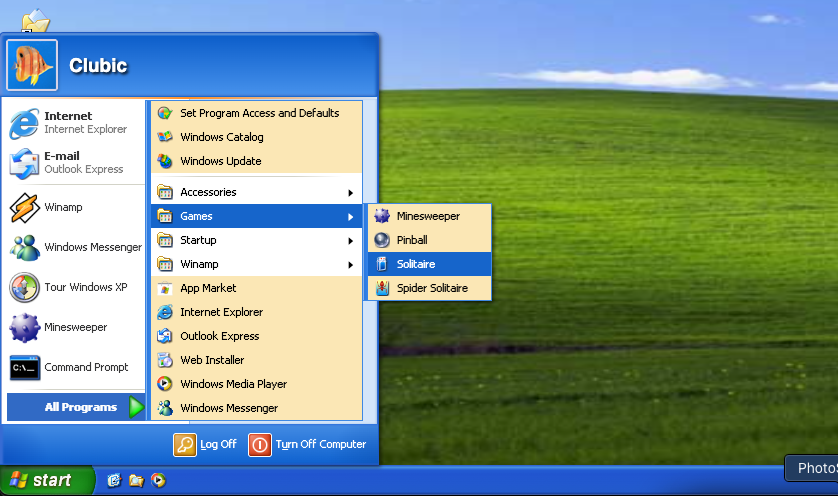Open Set Program Access and Defaults

(257, 113)
